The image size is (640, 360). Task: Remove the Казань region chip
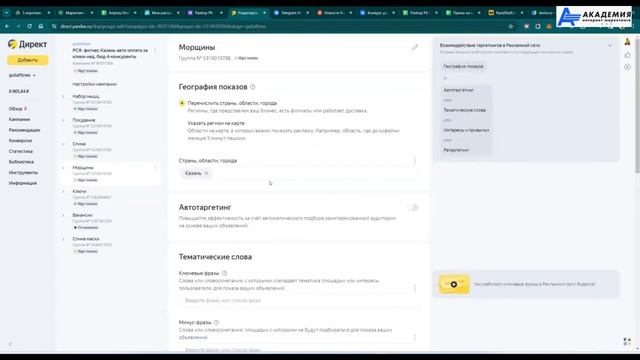(206, 173)
